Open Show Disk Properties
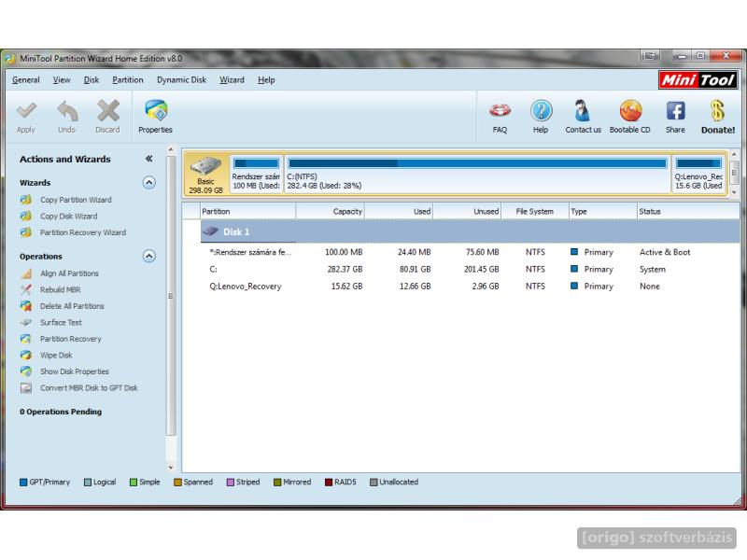The height and width of the screenshot is (560, 747). [x=75, y=371]
